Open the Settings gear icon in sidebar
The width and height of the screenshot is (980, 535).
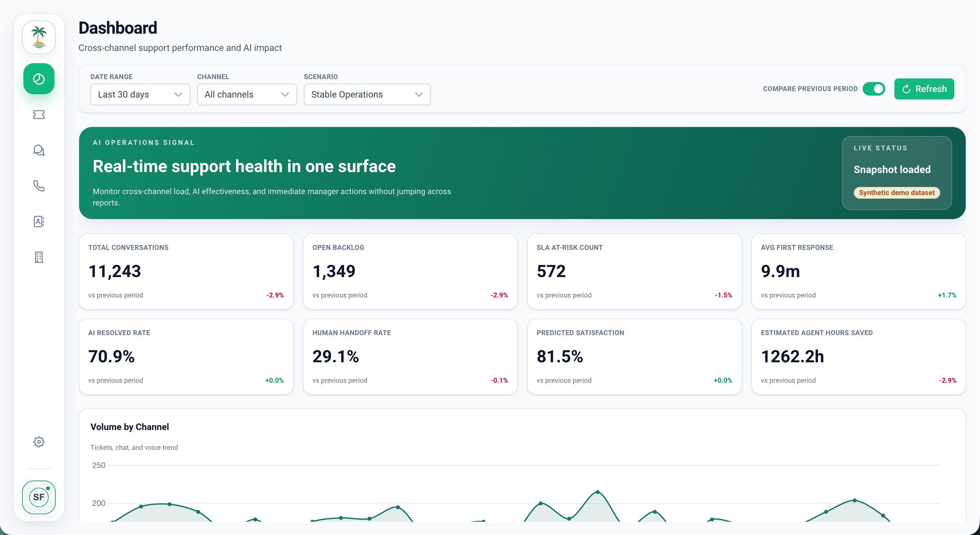tap(39, 442)
